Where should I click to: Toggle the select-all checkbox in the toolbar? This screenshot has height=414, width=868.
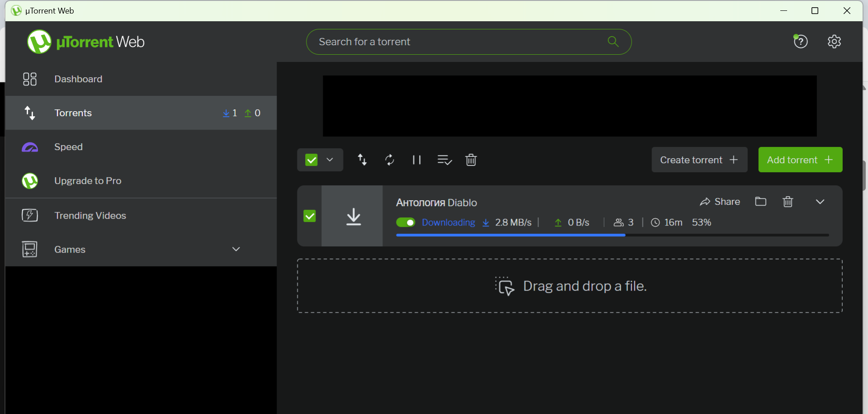click(x=311, y=160)
